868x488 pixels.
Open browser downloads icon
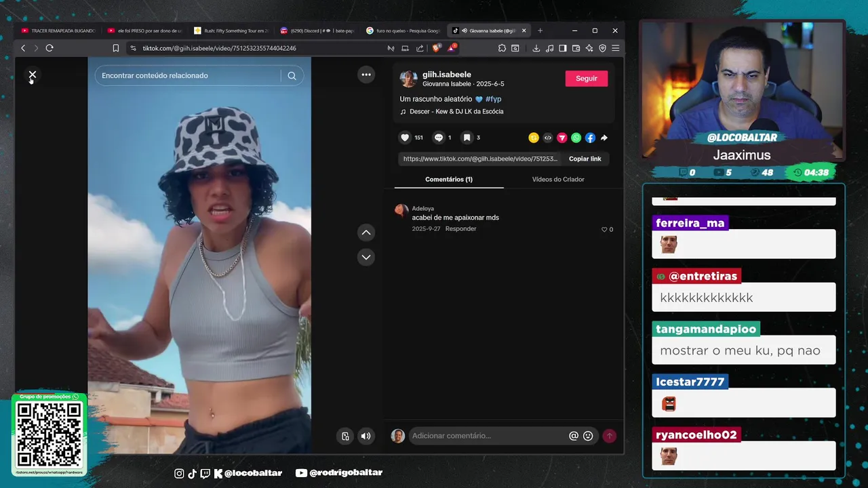[536, 48]
